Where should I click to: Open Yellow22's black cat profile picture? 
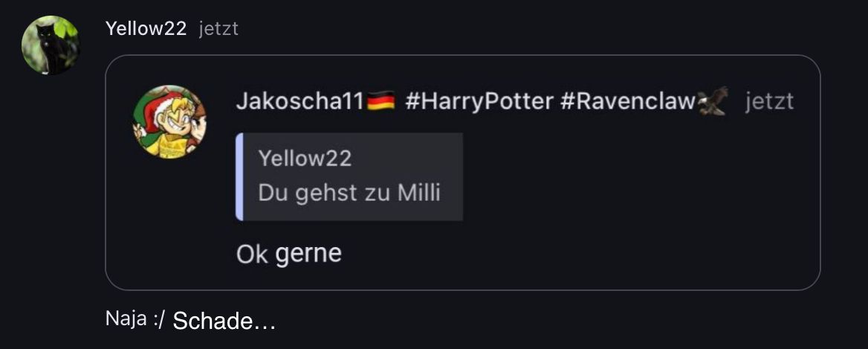coord(51,45)
